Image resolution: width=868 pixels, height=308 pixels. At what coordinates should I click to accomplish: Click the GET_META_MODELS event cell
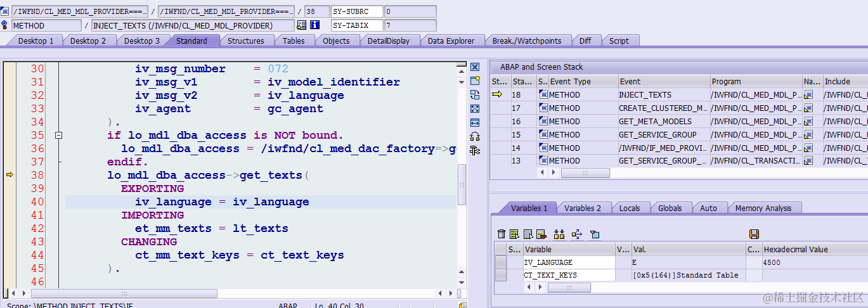664,121
